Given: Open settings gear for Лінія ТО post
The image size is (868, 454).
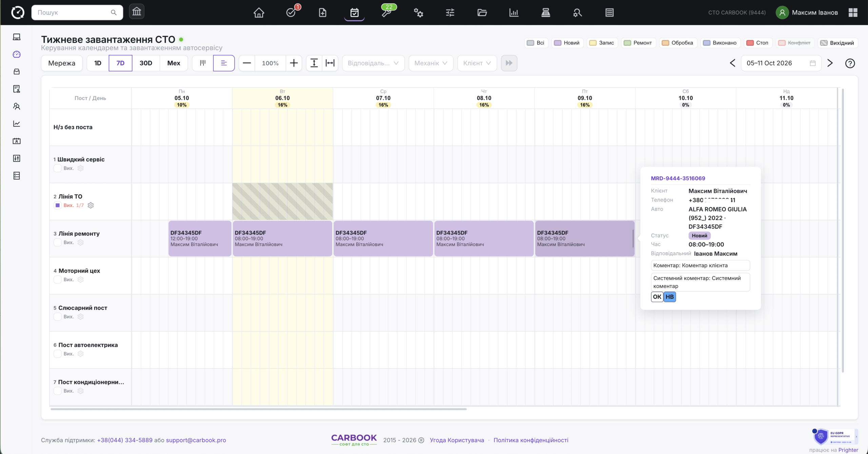Looking at the screenshot, I should 91,205.
